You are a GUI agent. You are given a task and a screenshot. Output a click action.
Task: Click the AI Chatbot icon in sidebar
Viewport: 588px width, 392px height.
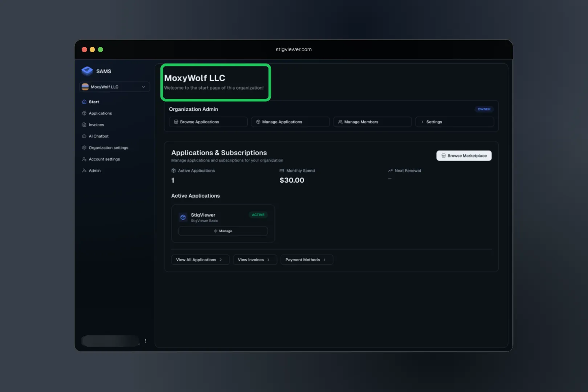point(84,136)
